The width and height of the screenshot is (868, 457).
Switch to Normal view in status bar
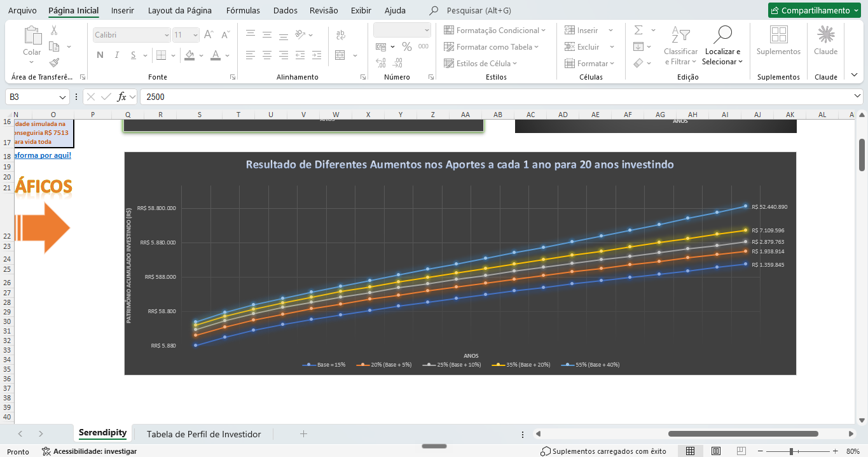point(690,451)
